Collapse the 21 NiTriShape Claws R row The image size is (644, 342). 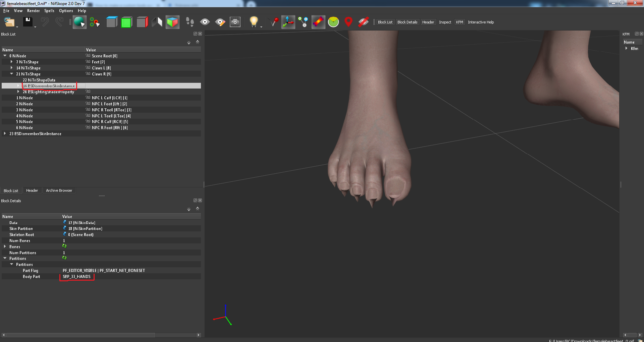click(12, 74)
